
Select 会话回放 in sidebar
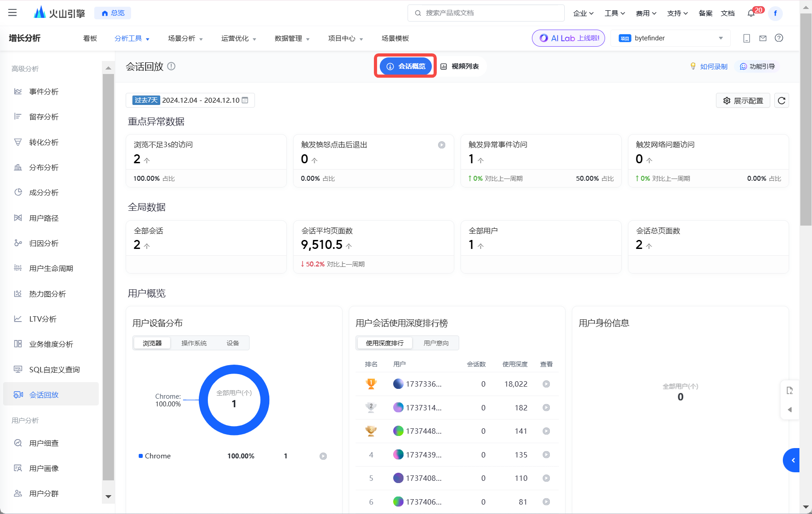point(51,395)
